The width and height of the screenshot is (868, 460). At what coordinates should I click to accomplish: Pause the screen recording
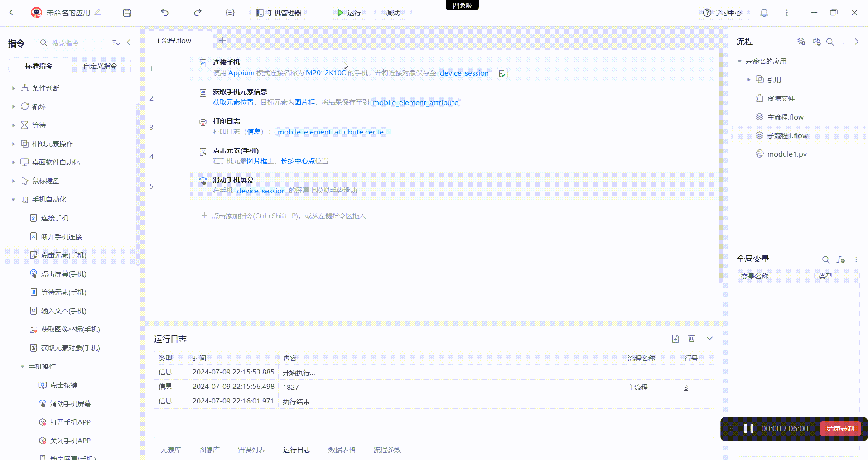(x=748, y=429)
